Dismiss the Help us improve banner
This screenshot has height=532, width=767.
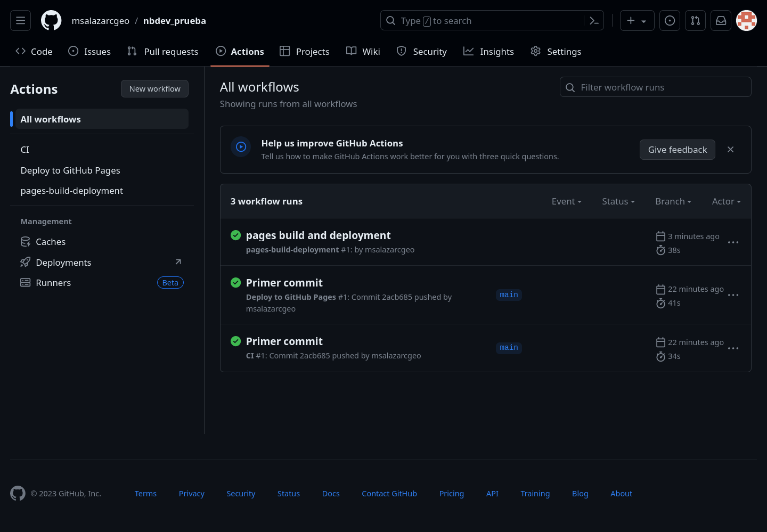click(x=730, y=150)
